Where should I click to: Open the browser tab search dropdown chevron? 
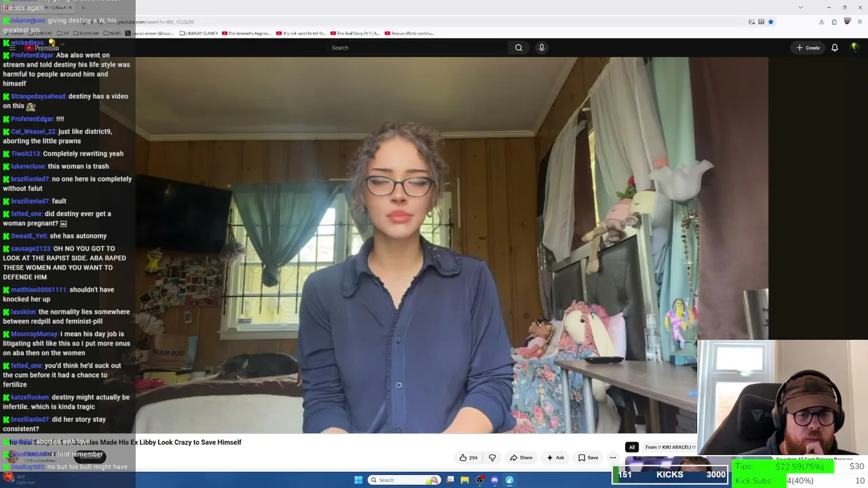point(801,7)
